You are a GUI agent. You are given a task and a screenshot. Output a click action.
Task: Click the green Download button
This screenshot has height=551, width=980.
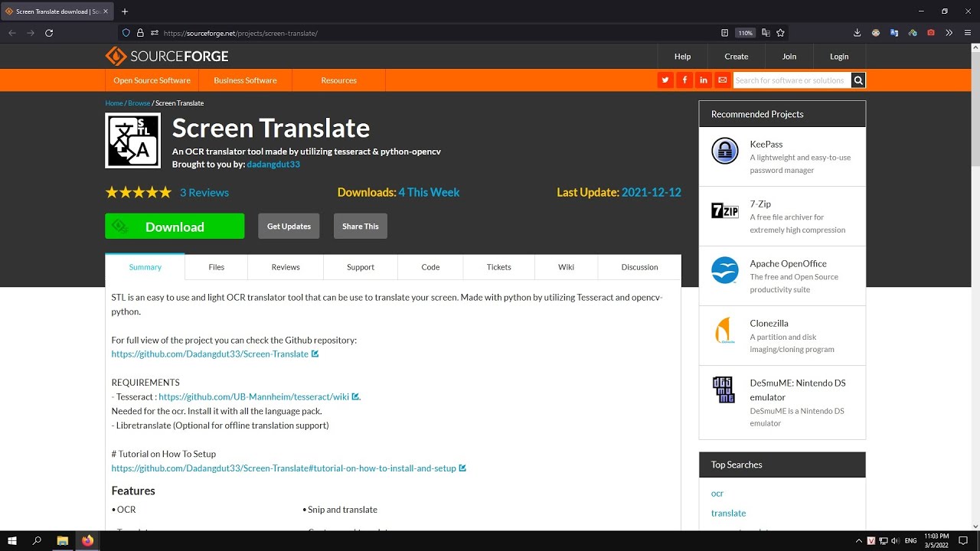[x=175, y=227]
